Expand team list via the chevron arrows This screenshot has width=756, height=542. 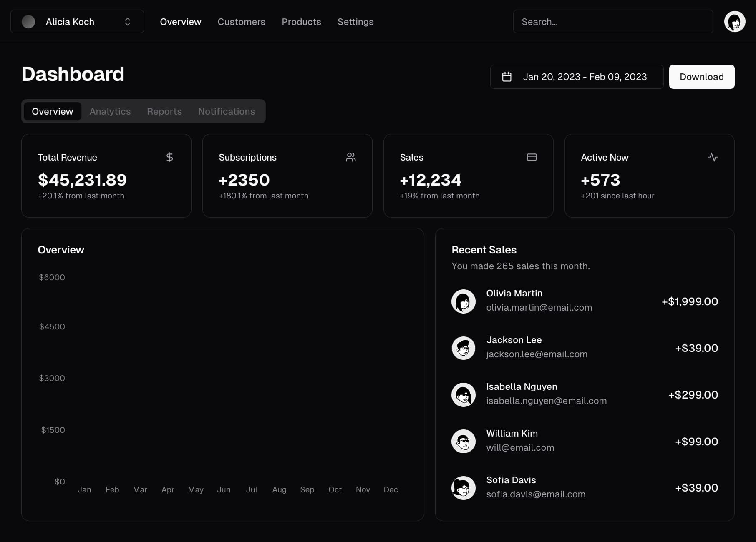tap(128, 22)
